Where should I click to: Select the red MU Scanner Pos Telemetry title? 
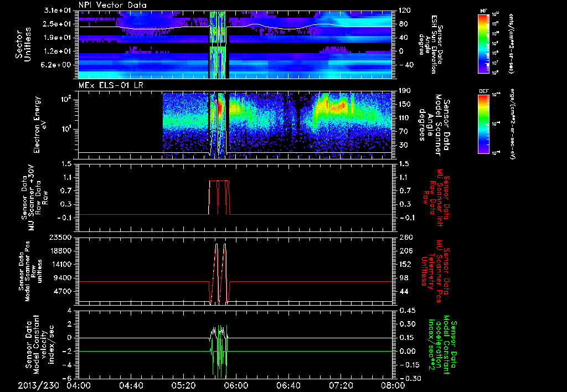pyautogui.click(x=435, y=271)
